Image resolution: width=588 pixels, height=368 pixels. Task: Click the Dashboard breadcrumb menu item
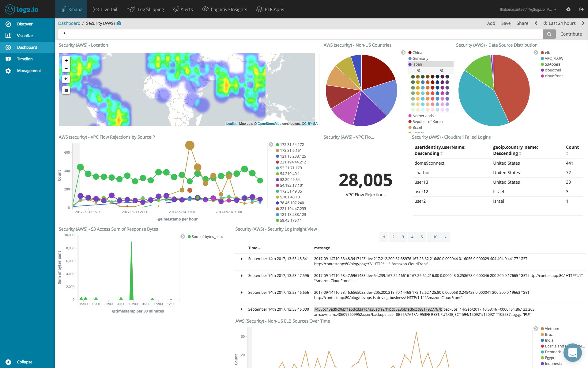click(69, 23)
